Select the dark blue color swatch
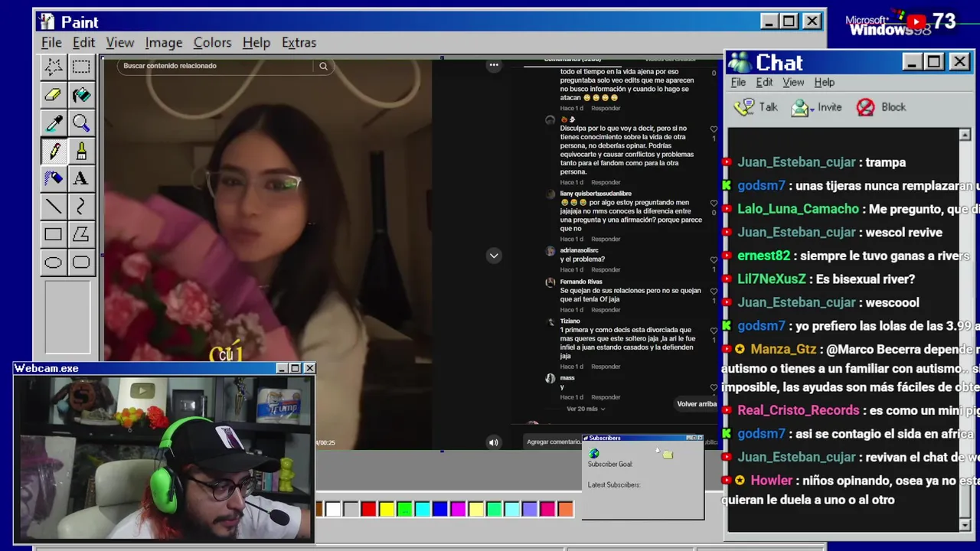 (x=439, y=509)
